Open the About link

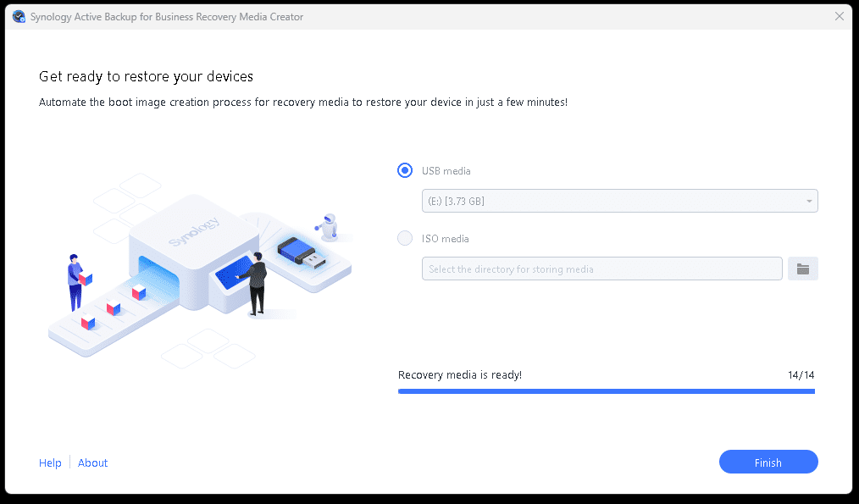pyautogui.click(x=92, y=462)
